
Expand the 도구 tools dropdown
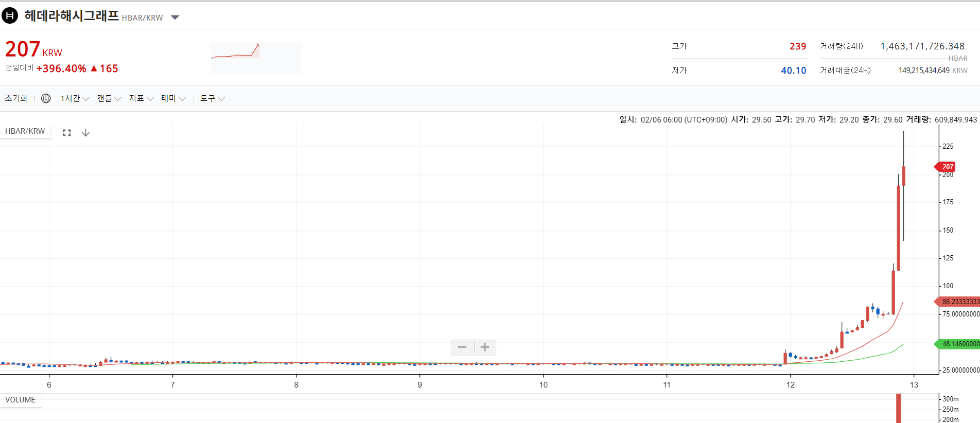click(x=212, y=98)
